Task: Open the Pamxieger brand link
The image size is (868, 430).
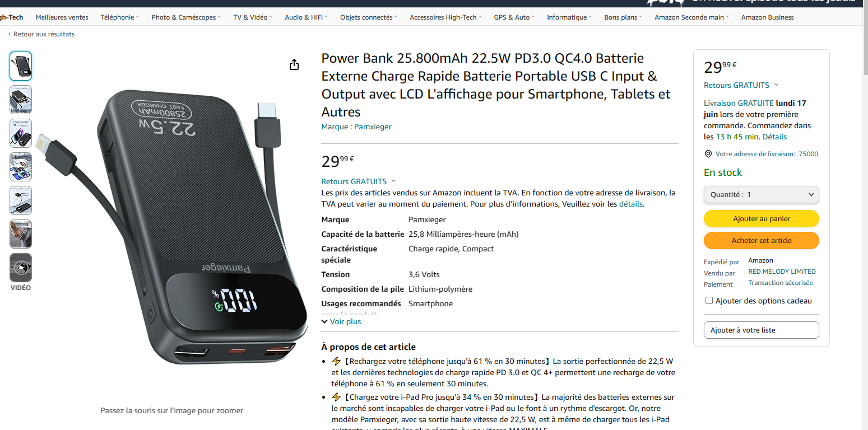Action: click(x=356, y=127)
